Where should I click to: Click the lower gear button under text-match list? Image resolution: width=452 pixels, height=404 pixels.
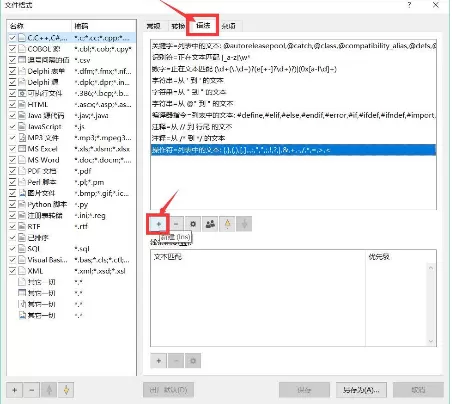tap(193, 361)
